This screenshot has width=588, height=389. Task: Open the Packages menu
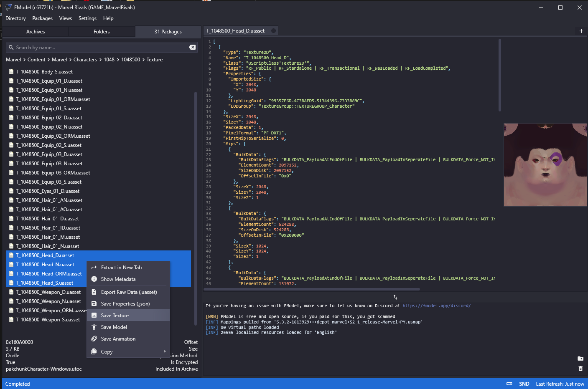coord(42,18)
